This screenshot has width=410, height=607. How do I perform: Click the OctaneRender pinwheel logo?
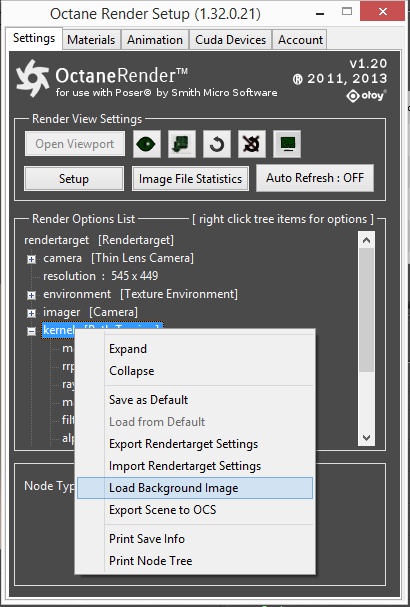click(33, 78)
